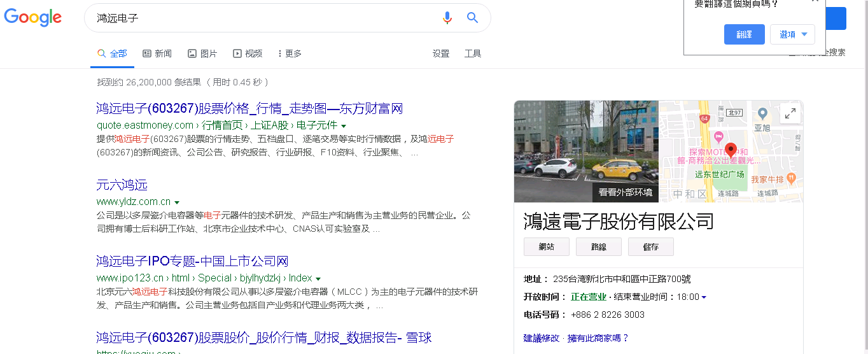
Task: Close the translate popup
Action: coord(815,1)
